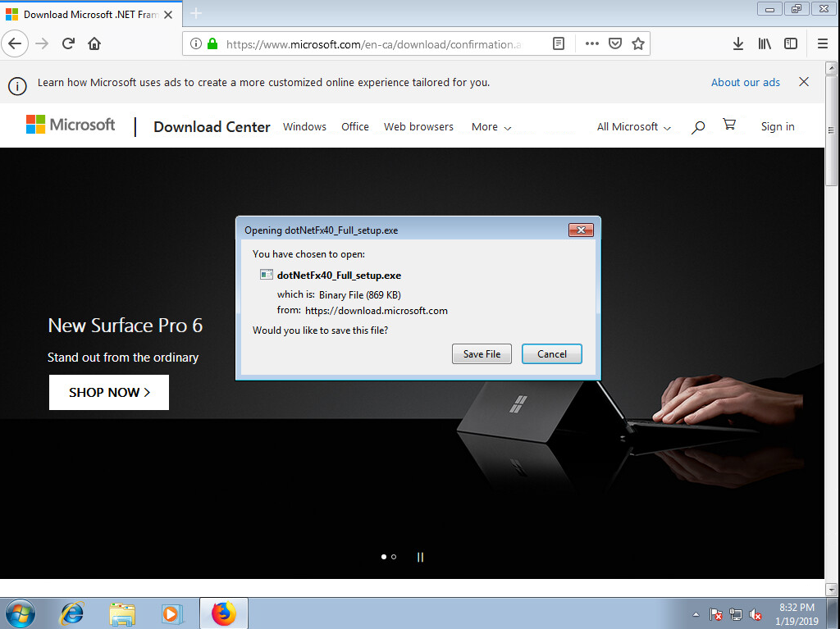This screenshot has height=629, width=840.
Task: Open the Firefox downloads panel arrow
Action: (738, 44)
